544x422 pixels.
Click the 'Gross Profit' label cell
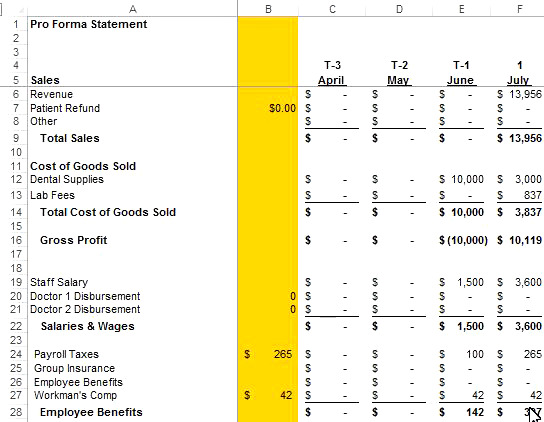click(74, 240)
